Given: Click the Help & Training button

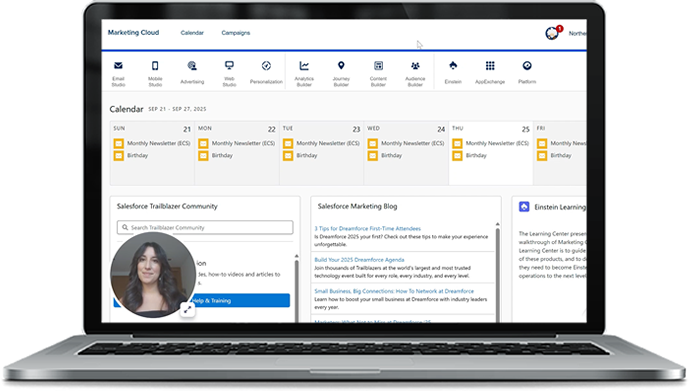Looking at the screenshot, I should [202, 300].
